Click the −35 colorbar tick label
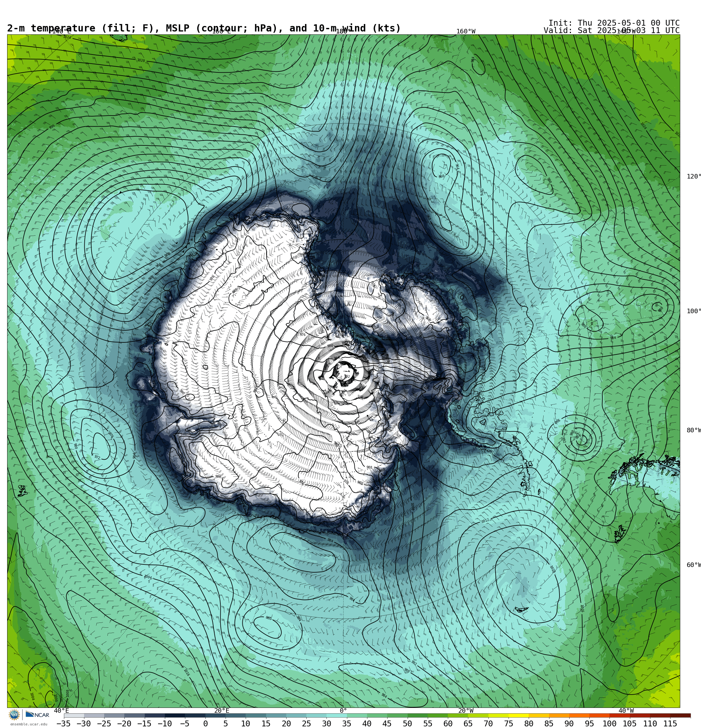The image size is (701, 728). point(64,723)
